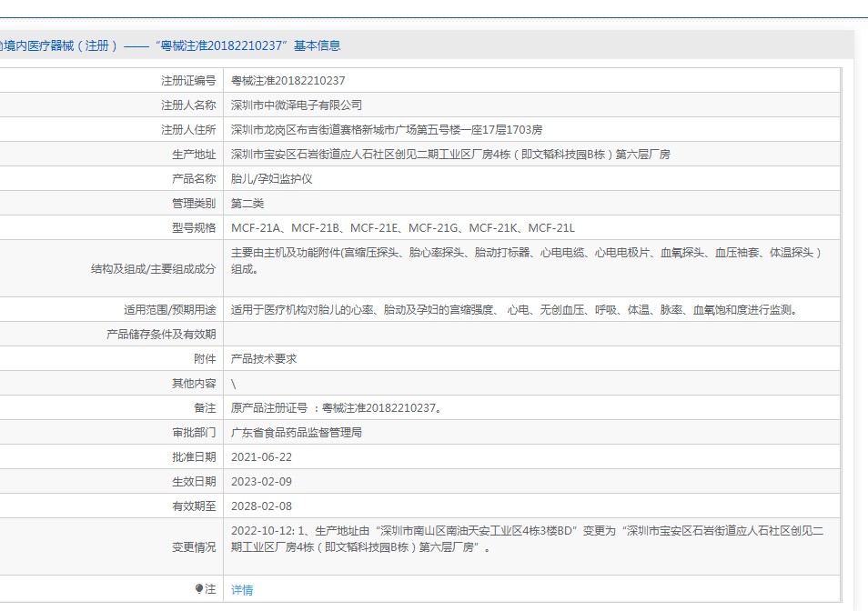Click remark text 原产品注册证号
The height and width of the screenshot is (611, 868).
tap(336, 408)
